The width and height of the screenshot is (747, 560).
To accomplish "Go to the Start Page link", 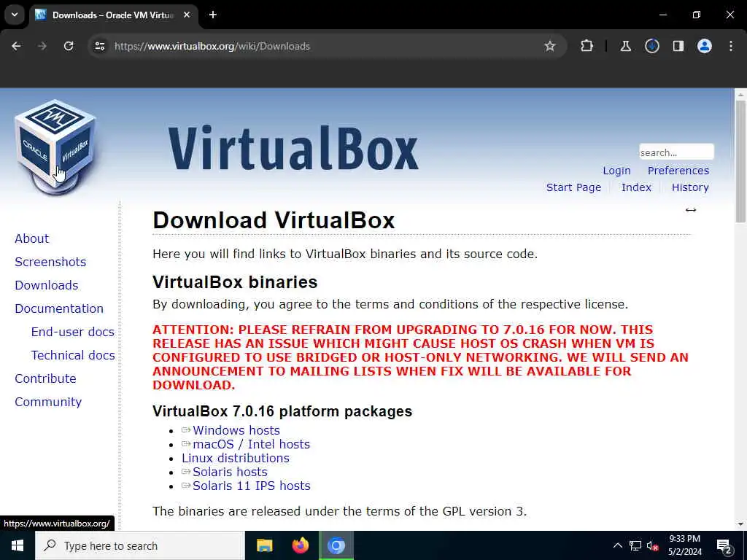I will click(x=573, y=187).
